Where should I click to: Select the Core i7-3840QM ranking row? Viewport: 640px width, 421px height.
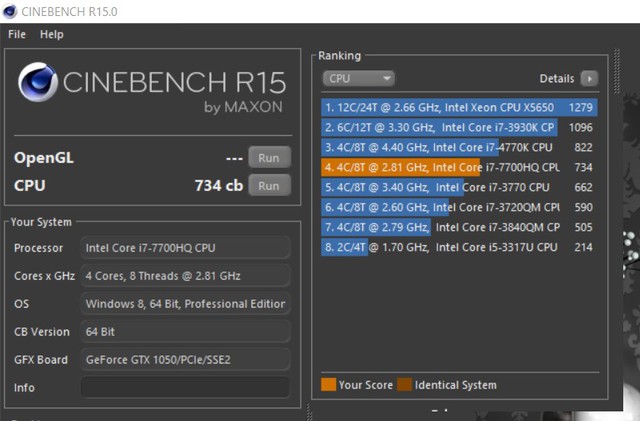pyautogui.click(x=459, y=227)
